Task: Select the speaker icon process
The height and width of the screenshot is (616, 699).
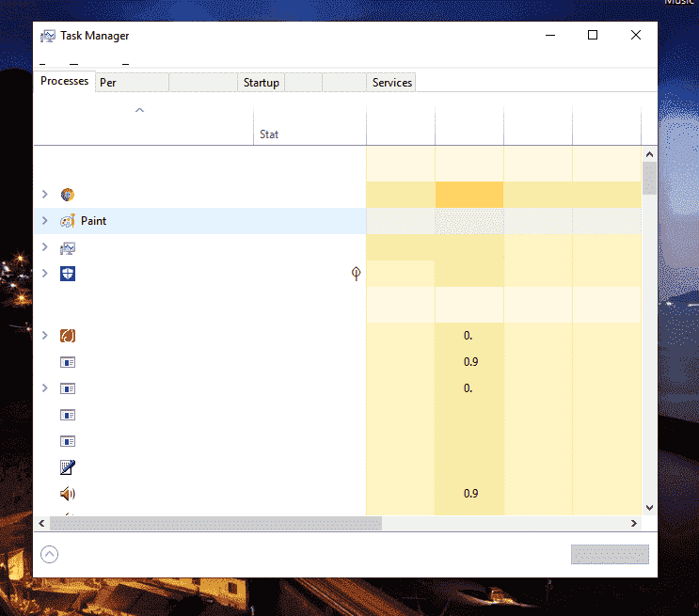Action: tap(68, 494)
